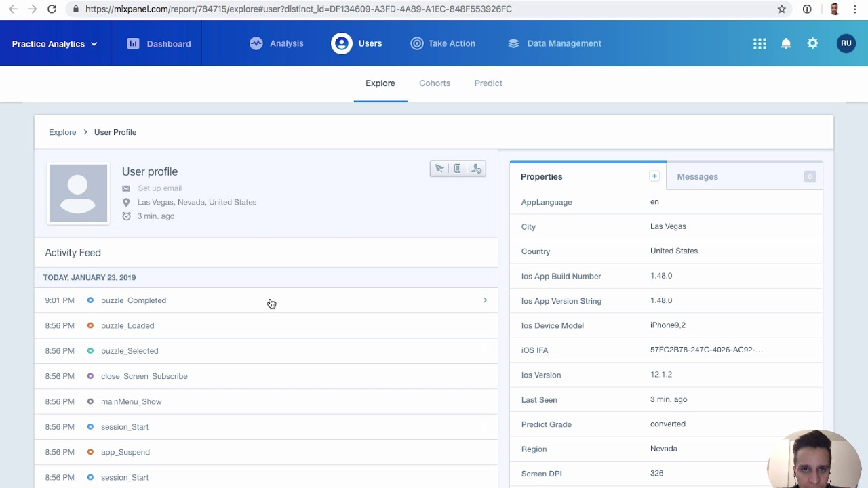Open the Take Action menu
This screenshot has height=488, width=868.
coord(443,43)
